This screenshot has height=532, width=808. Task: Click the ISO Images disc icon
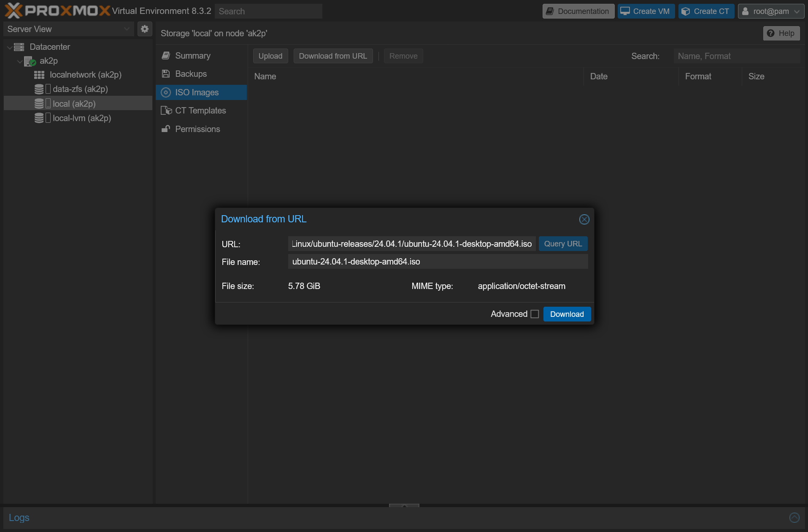[166, 92]
